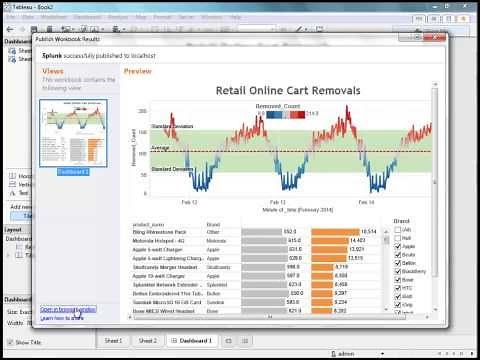Open the new worksheet tab icon
This screenshot has height=360, width=480.
(229, 341)
